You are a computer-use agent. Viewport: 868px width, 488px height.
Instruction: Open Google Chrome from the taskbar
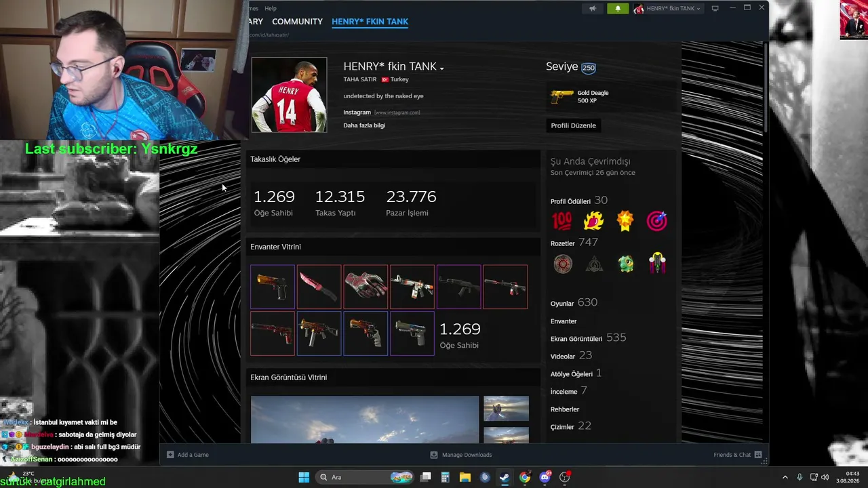pos(525,477)
